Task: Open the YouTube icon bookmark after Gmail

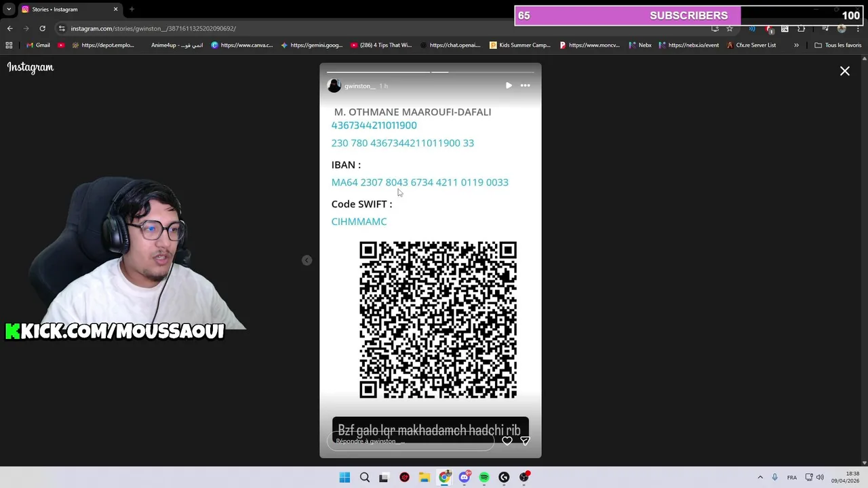Action: click(x=61, y=45)
